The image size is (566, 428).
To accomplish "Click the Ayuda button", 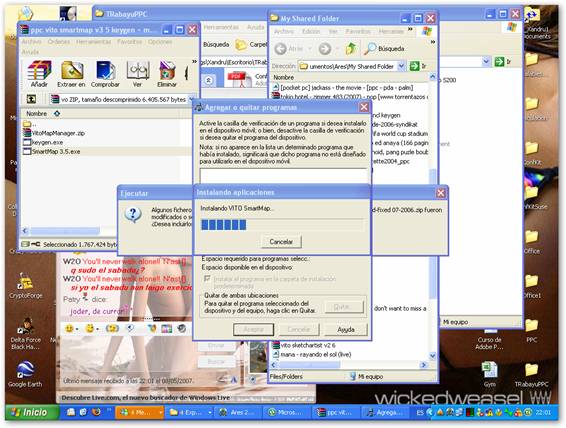I will click(x=345, y=329).
